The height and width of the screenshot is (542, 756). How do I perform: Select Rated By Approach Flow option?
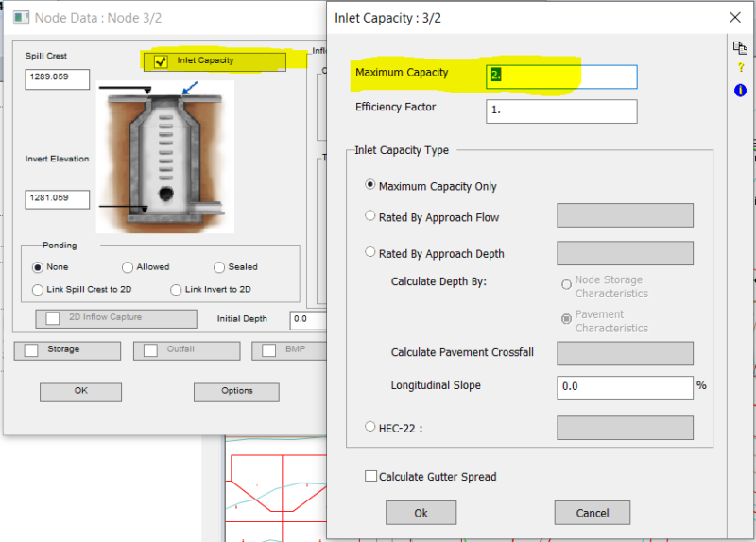(x=369, y=216)
